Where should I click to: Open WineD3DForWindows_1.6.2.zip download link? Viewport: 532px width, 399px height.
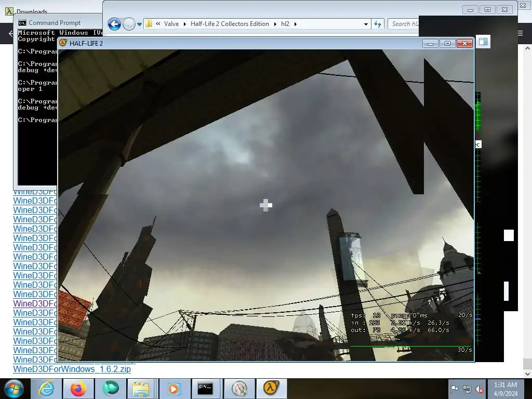coord(72,369)
